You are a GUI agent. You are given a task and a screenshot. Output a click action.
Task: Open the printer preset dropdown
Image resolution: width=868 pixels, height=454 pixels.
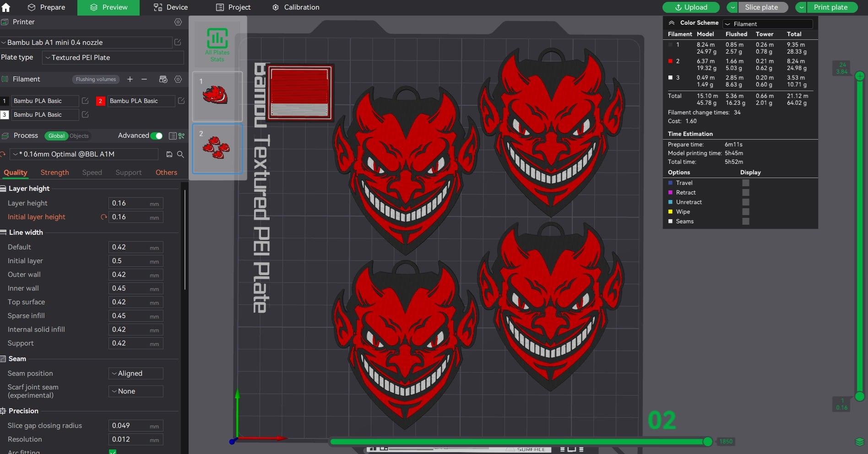pos(86,42)
